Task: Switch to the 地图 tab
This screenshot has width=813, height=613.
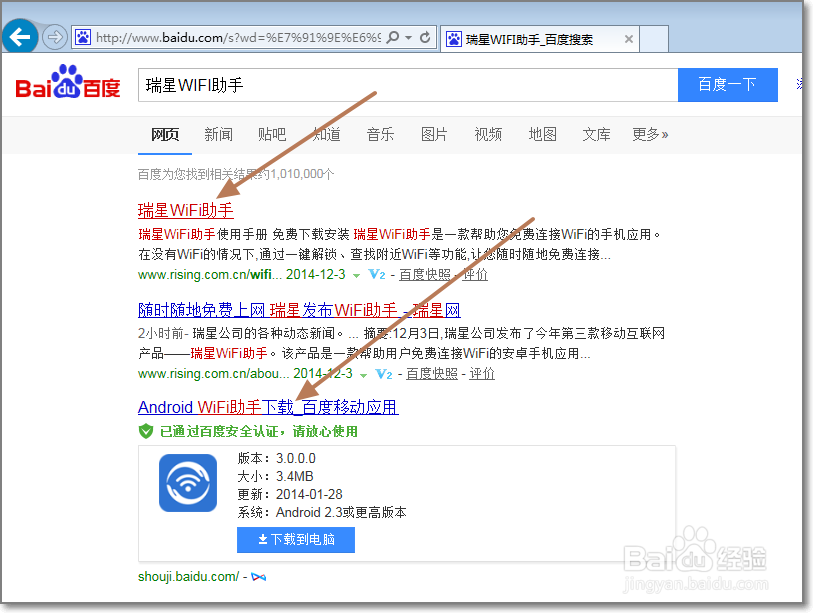Action: click(x=542, y=135)
